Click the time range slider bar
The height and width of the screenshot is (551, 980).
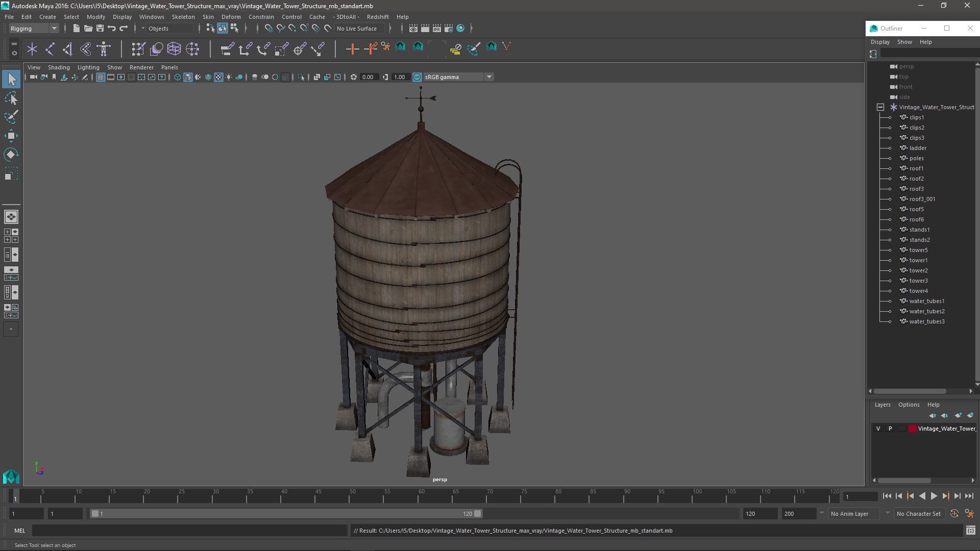(286, 514)
